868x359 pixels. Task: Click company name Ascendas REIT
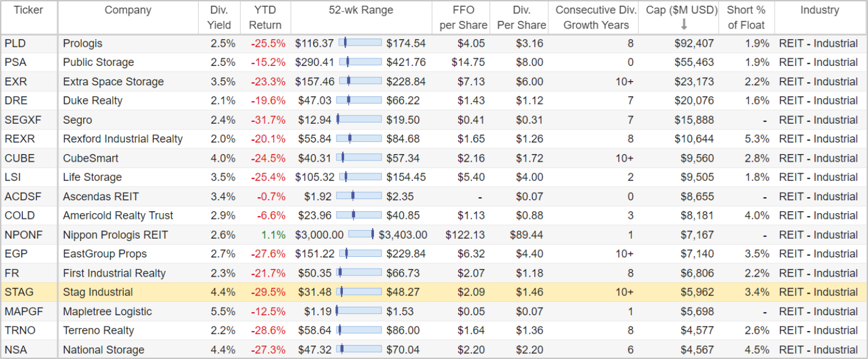100,196
